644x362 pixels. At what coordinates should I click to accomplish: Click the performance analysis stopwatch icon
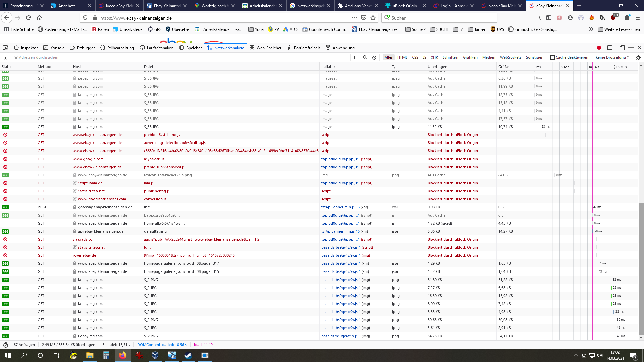5,345
